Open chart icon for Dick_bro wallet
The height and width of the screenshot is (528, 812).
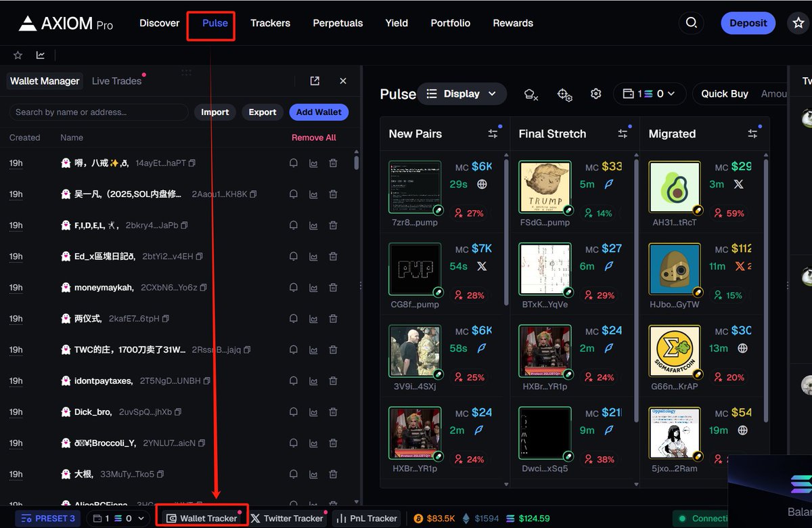[313, 412]
